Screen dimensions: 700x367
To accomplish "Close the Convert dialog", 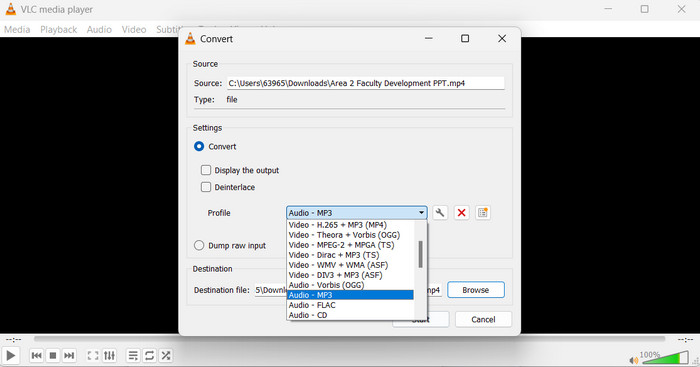I will tap(502, 38).
